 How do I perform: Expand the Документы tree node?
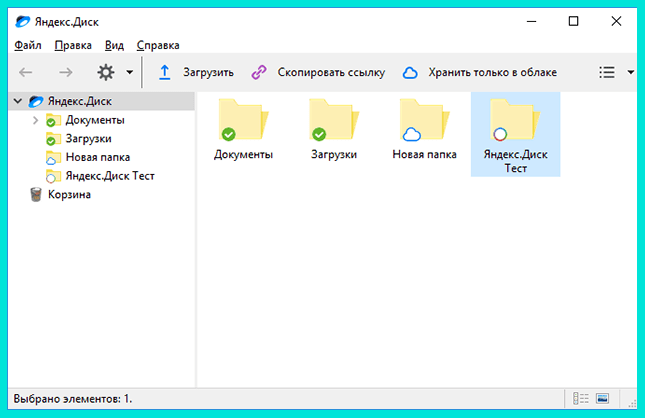35,120
